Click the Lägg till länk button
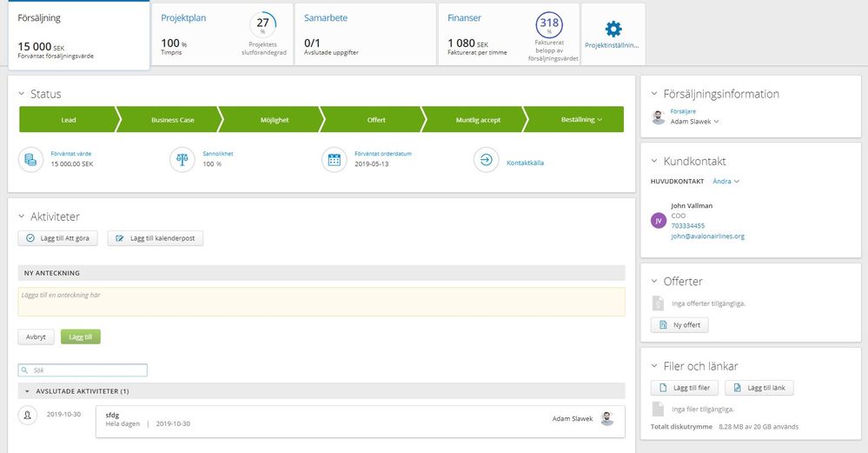868x453 pixels. 759,388
